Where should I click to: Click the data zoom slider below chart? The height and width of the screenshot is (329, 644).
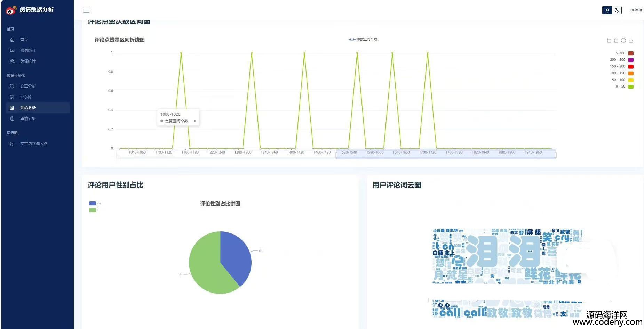coord(445,155)
